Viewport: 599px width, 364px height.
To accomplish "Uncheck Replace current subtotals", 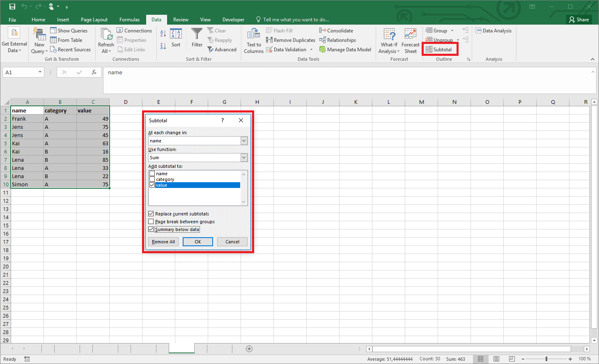I will click(151, 213).
